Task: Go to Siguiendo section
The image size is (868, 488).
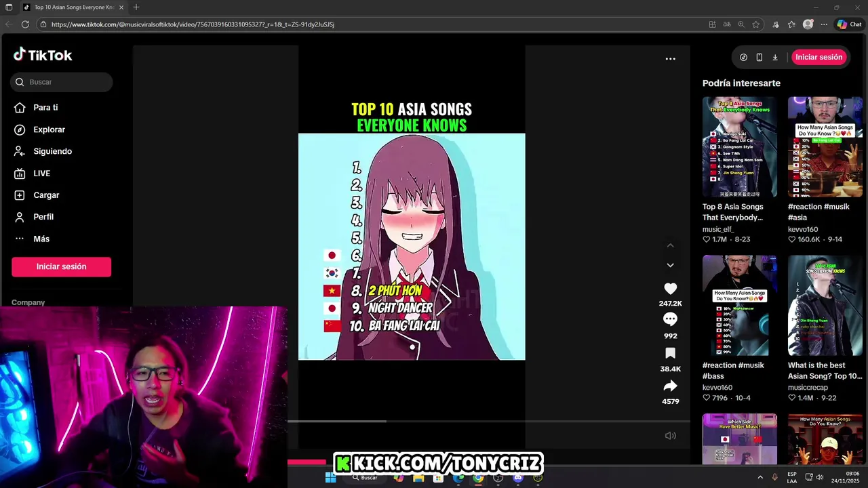Action: coord(43,151)
